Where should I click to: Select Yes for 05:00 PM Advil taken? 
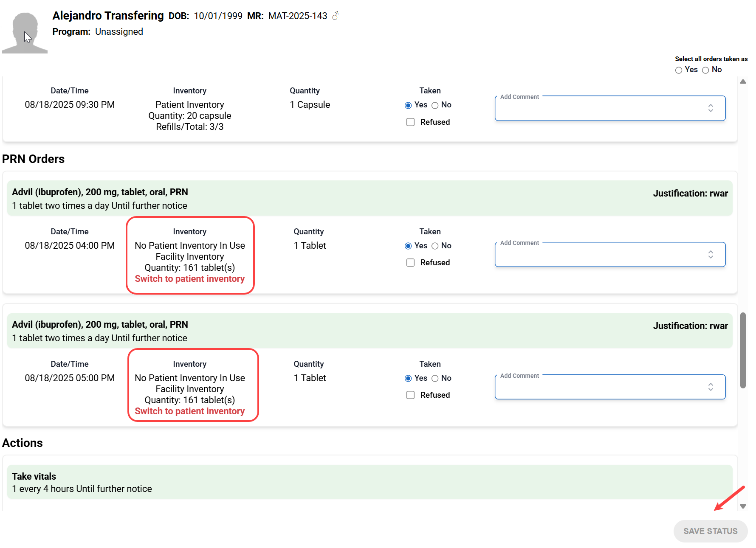coord(408,379)
